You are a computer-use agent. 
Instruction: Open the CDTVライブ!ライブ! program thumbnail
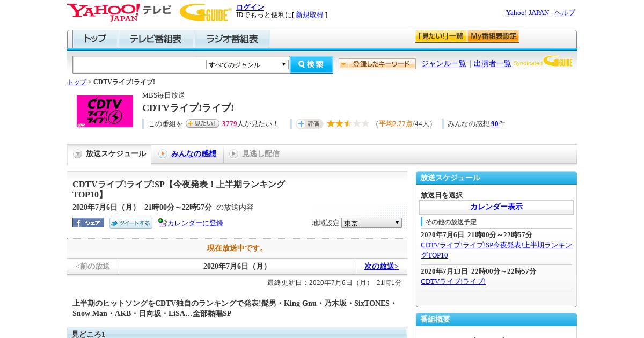pyautogui.click(x=105, y=111)
